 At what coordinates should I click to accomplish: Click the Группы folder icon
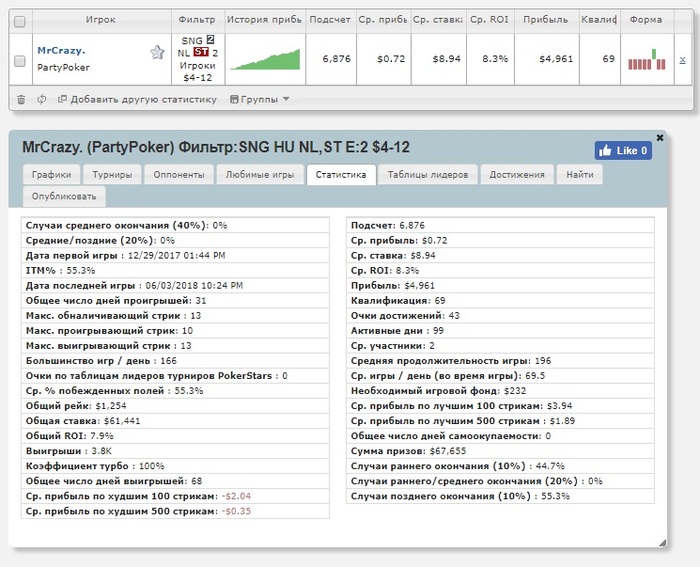(x=234, y=99)
